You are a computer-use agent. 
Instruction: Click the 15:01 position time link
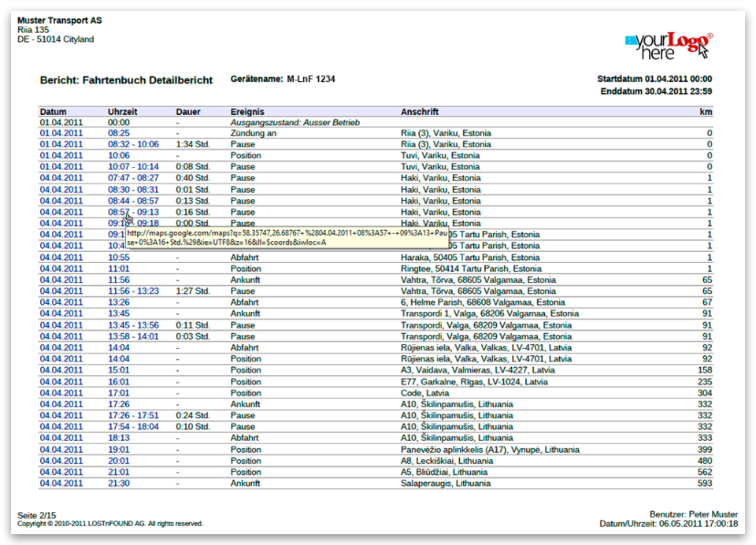click(x=119, y=370)
